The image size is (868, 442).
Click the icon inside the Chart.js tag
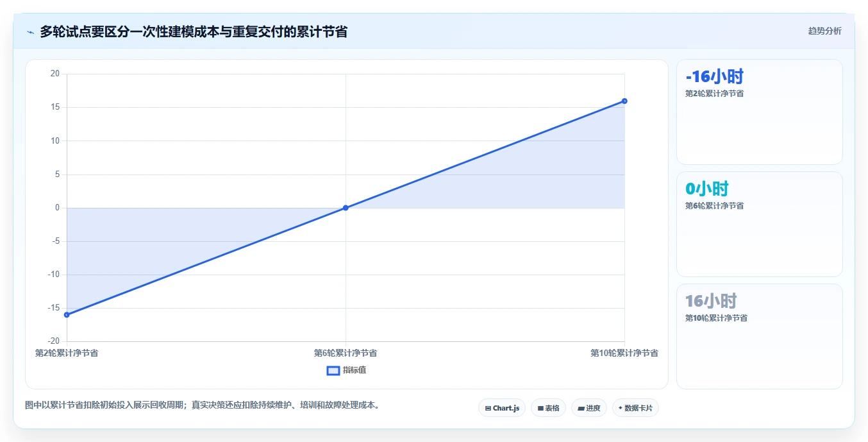(488, 409)
